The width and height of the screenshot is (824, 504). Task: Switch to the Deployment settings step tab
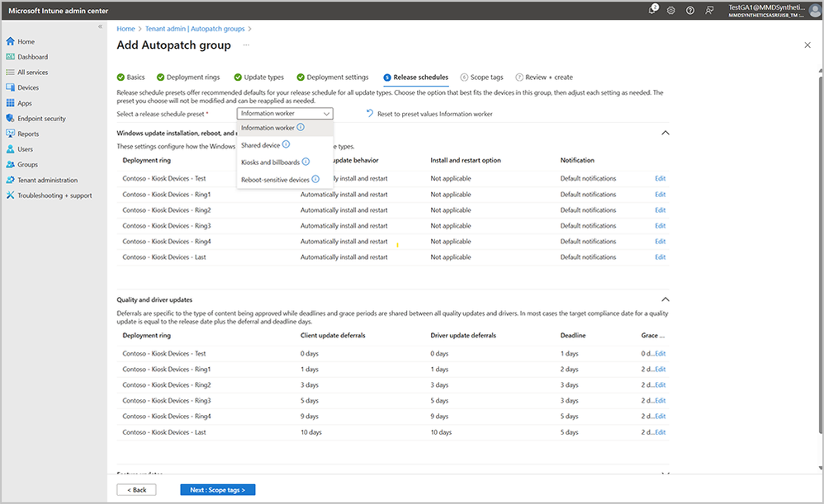click(x=333, y=78)
